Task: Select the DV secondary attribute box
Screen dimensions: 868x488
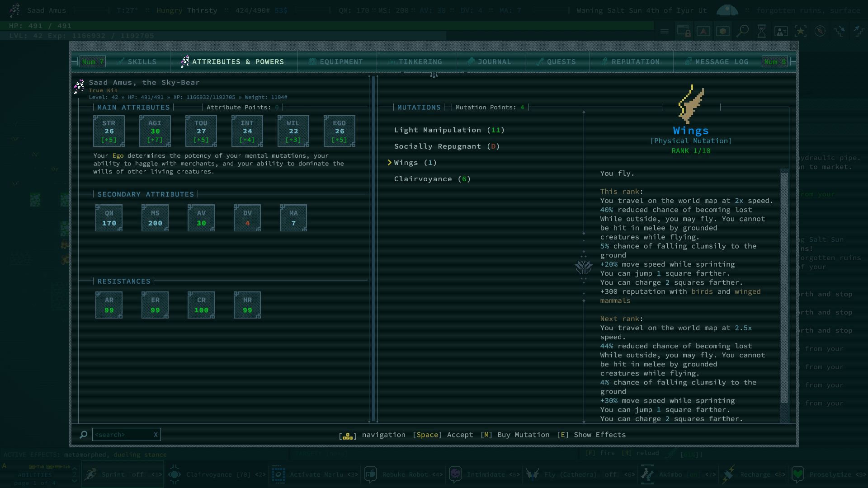Action: (x=247, y=218)
